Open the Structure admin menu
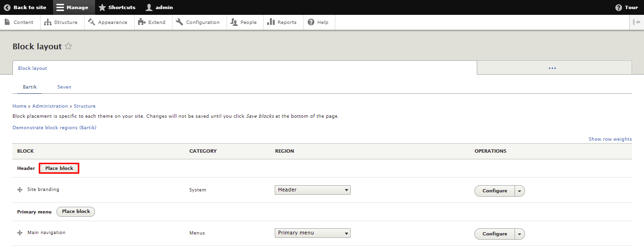 (x=61, y=22)
